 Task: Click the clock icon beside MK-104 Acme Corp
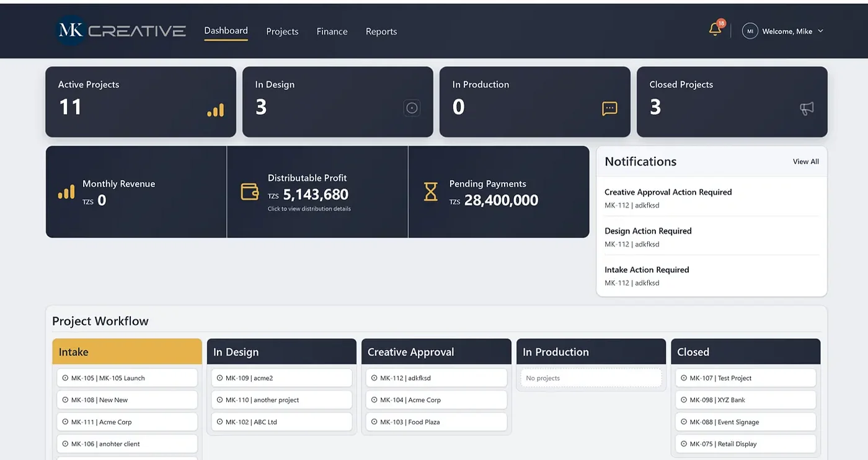(374, 400)
